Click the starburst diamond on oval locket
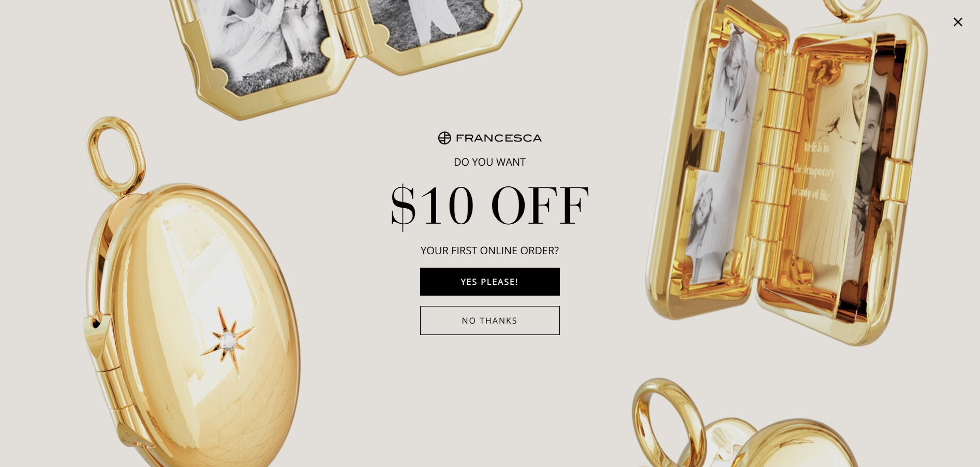 pos(228,341)
